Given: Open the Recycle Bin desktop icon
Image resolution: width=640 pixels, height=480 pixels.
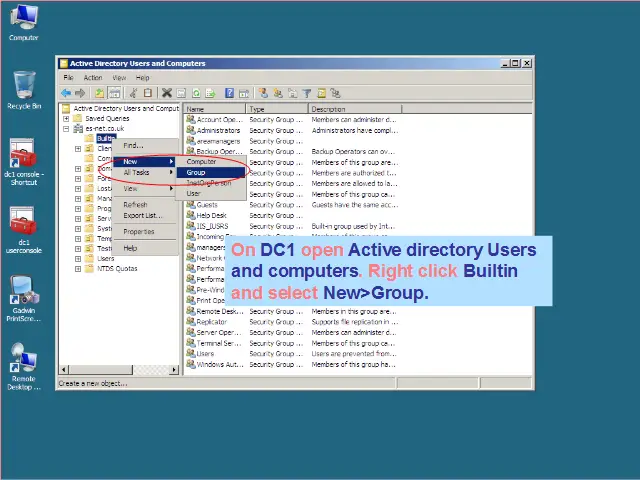Looking at the screenshot, I should click(x=24, y=90).
